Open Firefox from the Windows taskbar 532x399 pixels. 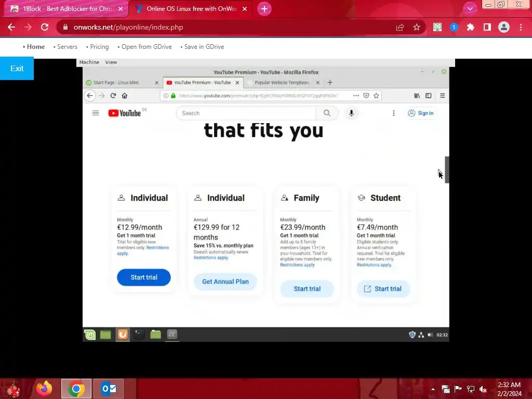click(44, 389)
